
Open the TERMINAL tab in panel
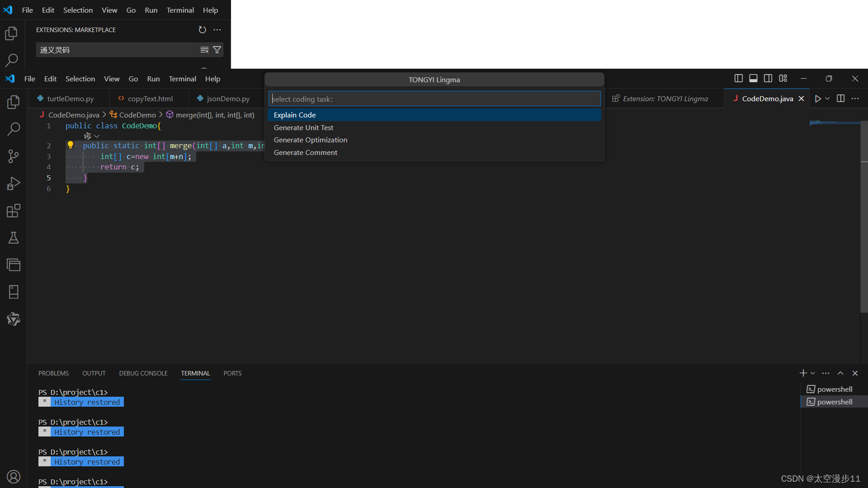pyautogui.click(x=195, y=373)
